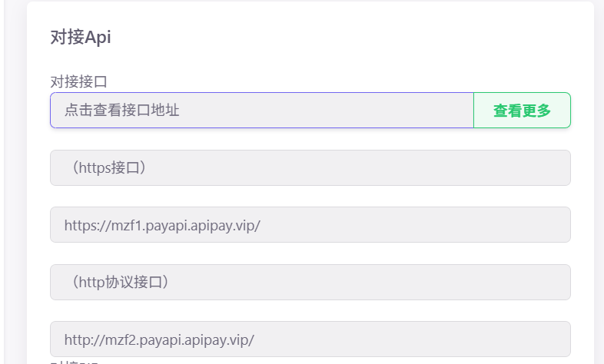The width and height of the screenshot is (604, 364).
Task: Click the （http协议接口） field
Action: tap(310, 283)
